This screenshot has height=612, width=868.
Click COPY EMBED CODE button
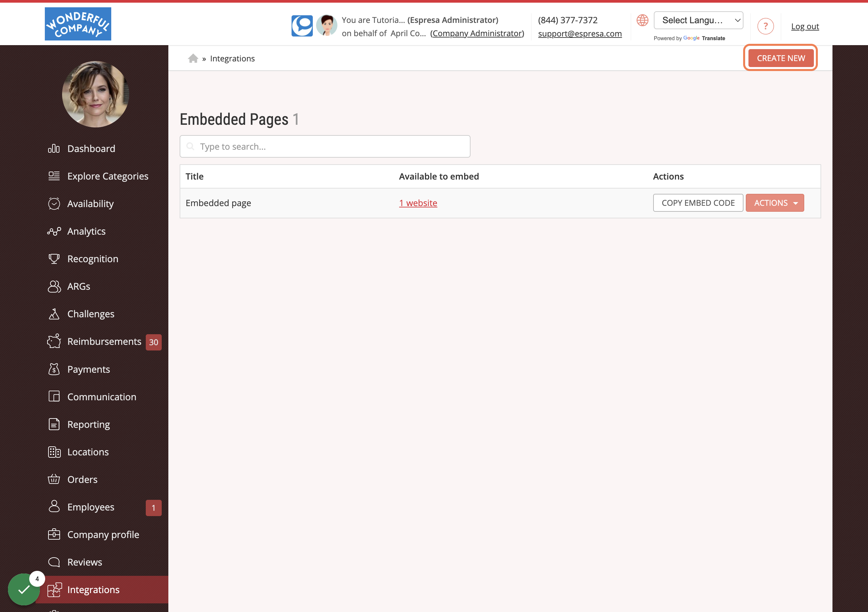point(698,203)
